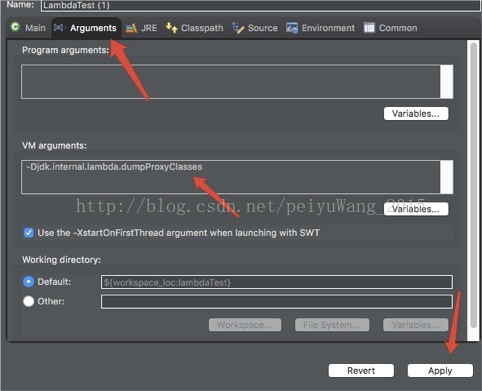Click the -Djdk.internal.lambda.dumpProxyClasses text
This screenshot has width=482, height=391.
coord(114,167)
